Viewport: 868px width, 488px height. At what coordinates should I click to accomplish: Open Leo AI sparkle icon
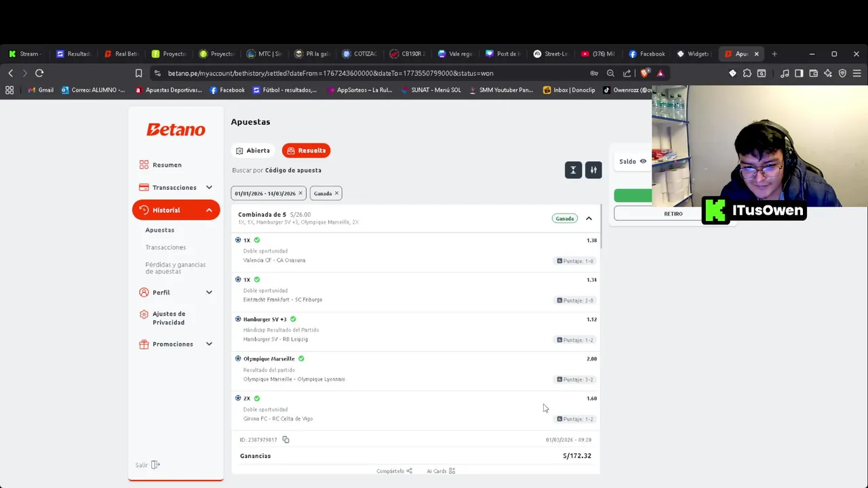coord(828,73)
